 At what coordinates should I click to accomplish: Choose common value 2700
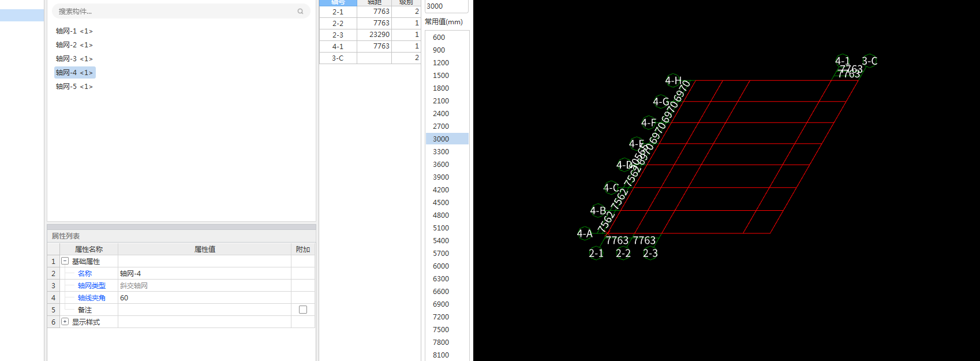pyautogui.click(x=447, y=126)
